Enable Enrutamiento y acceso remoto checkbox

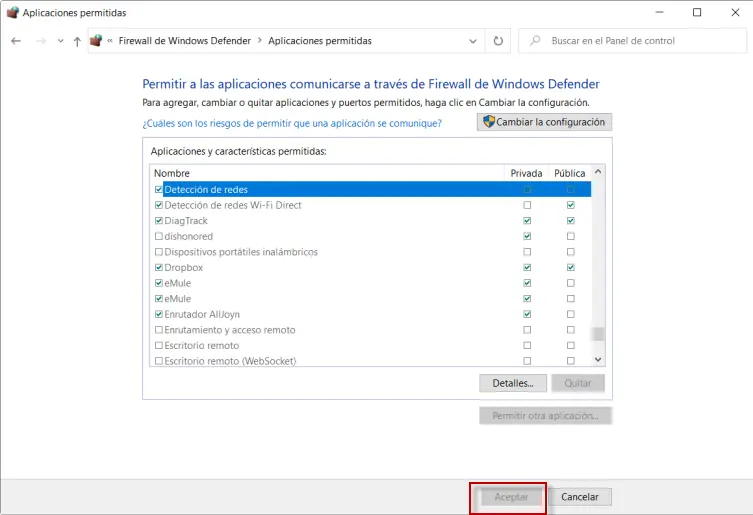[x=159, y=330]
